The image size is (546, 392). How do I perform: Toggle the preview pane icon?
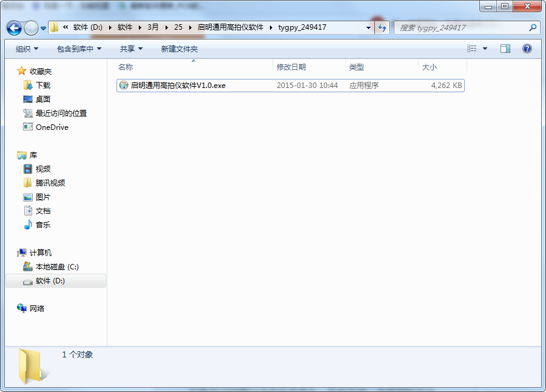point(505,49)
